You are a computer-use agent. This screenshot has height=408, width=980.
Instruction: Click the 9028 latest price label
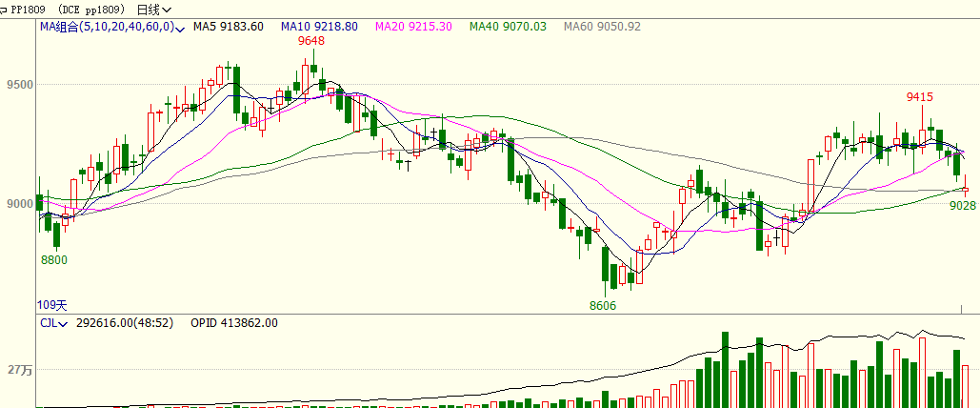click(x=963, y=205)
